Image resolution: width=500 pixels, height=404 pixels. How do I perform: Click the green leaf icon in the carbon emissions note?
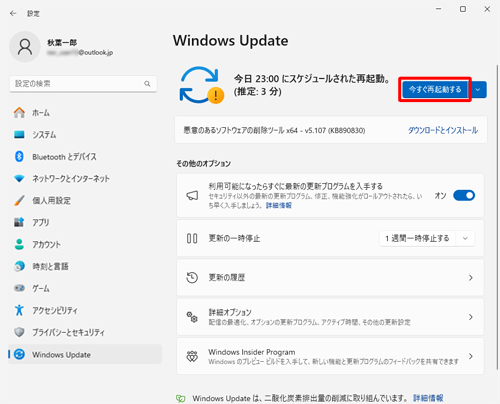click(180, 398)
